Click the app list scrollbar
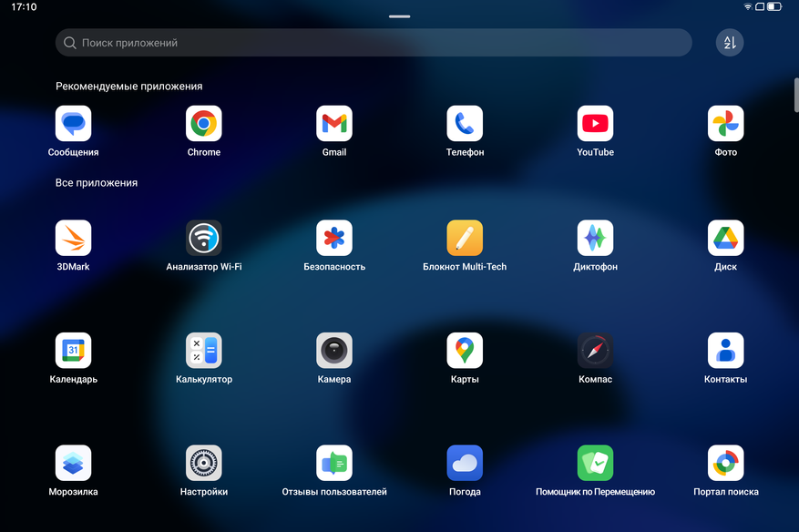Viewport: 799px width, 532px height. click(x=796, y=96)
